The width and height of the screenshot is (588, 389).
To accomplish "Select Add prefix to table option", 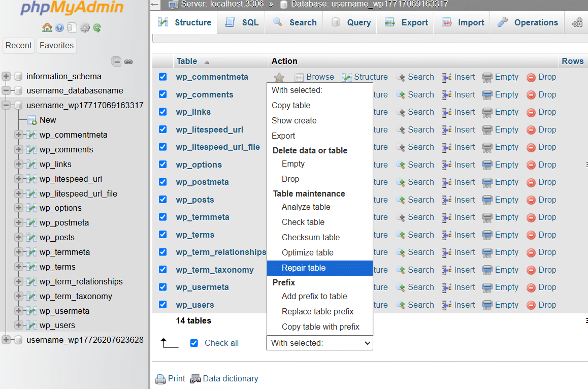I will pos(320,297).
